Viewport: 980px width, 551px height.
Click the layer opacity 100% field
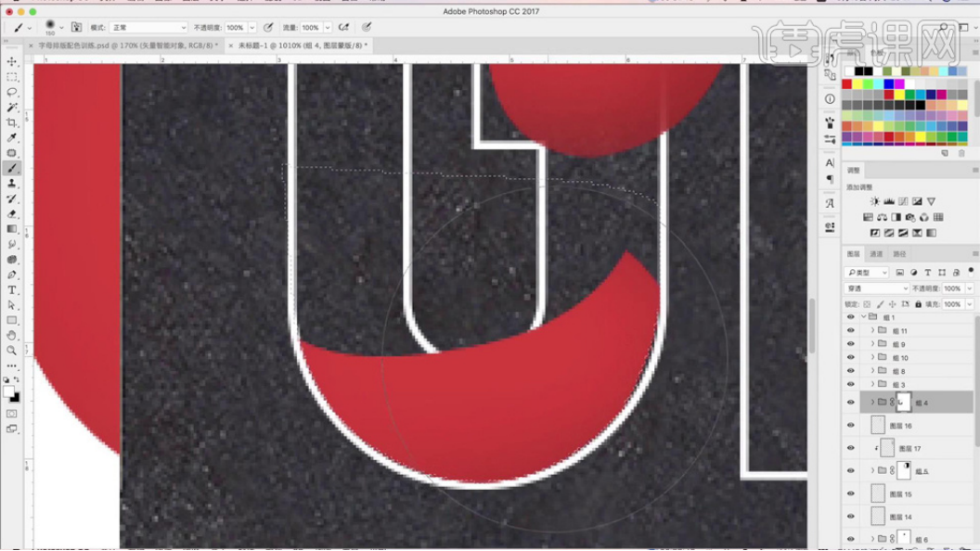click(953, 288)
